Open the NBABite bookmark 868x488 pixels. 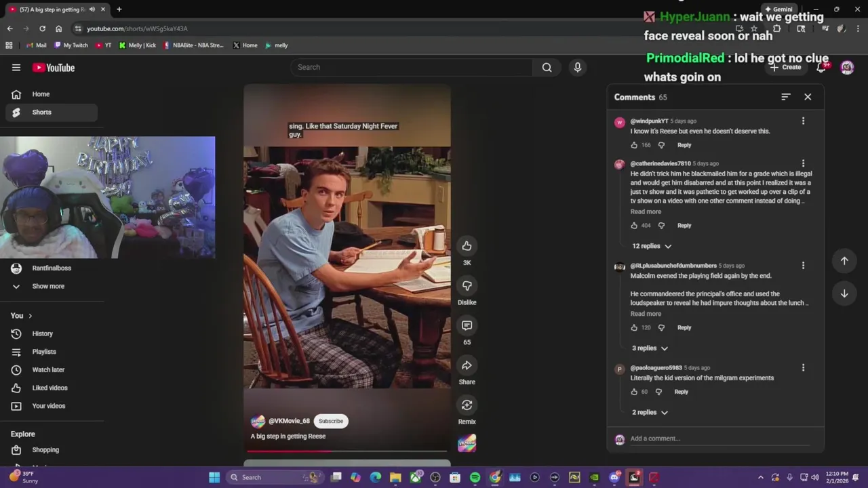coord(193,45)
